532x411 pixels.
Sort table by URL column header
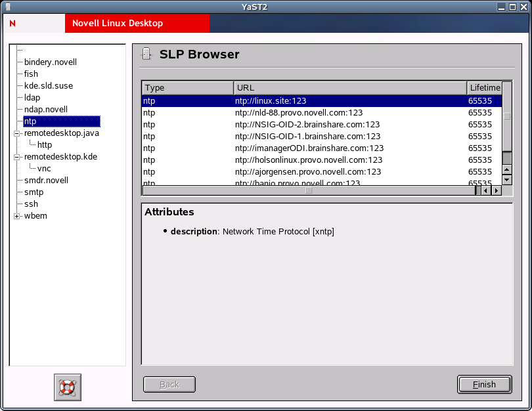click(x=350, y=88)
